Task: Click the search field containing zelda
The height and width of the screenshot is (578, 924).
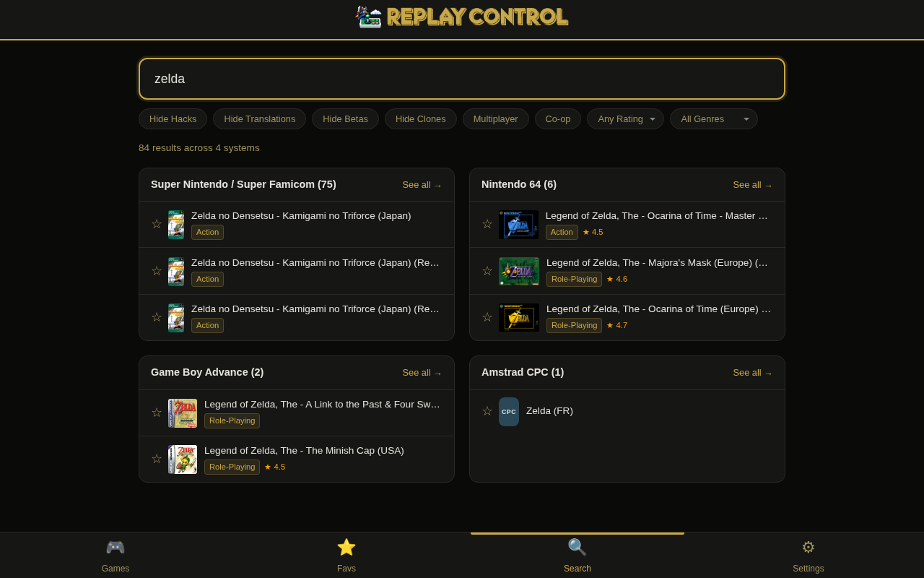Action: coord(462,79)
